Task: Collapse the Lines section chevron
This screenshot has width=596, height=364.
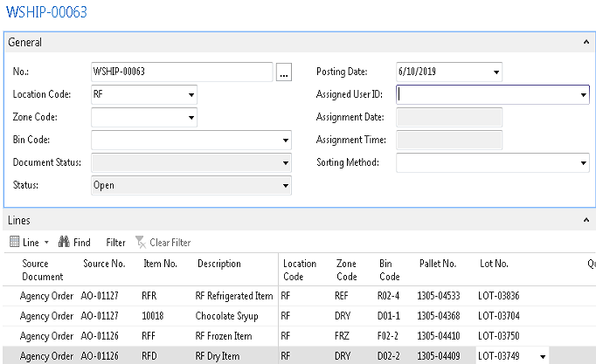Action: click(586, 222)
